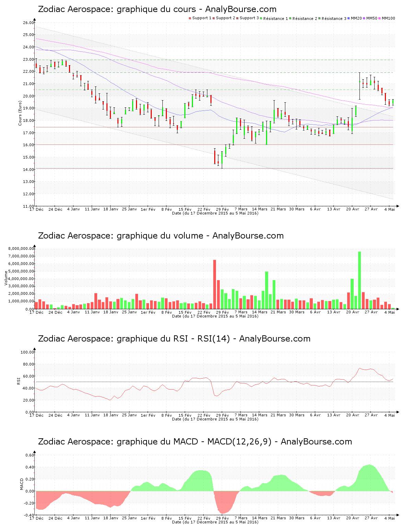Screen dimensions: 412x532
Task: Click the MM20 legend color square
Action: coord(348,18)
